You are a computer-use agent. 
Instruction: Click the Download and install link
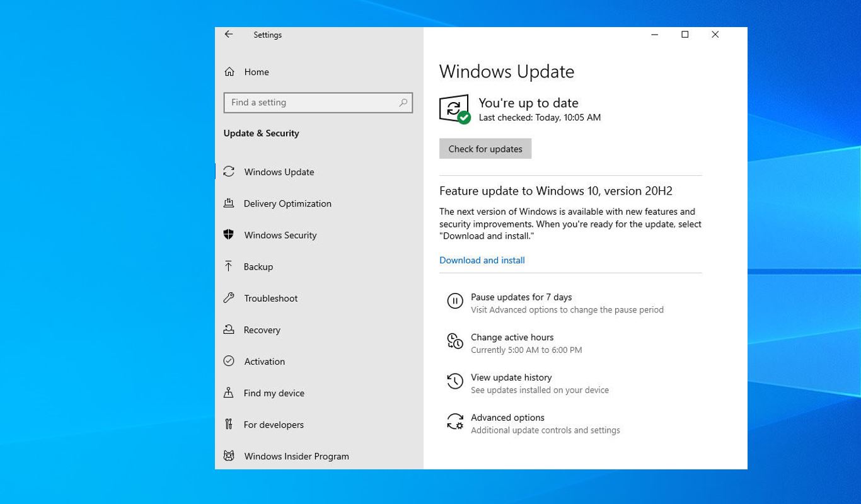click(x=482, y=260)
